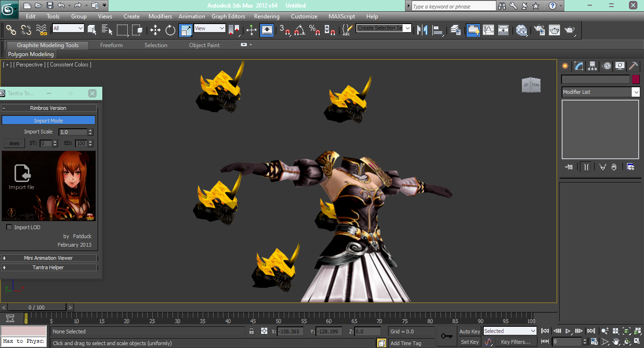
Task: Click the Anm button
Action: [x=14, y=143]
